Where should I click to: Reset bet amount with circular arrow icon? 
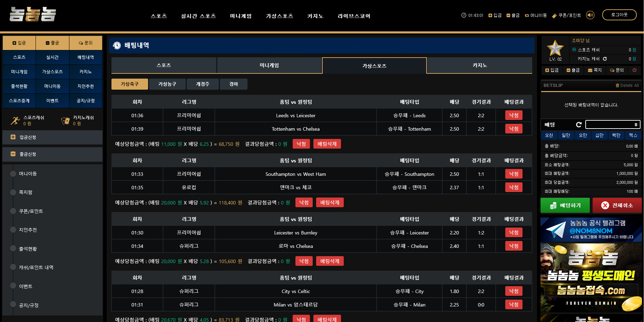579,124
